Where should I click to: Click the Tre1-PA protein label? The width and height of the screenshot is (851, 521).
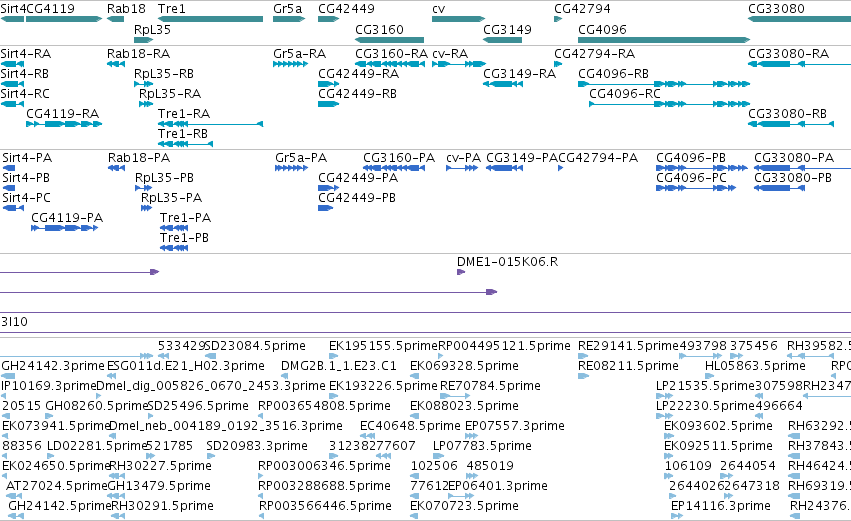(x=186, y=218)
